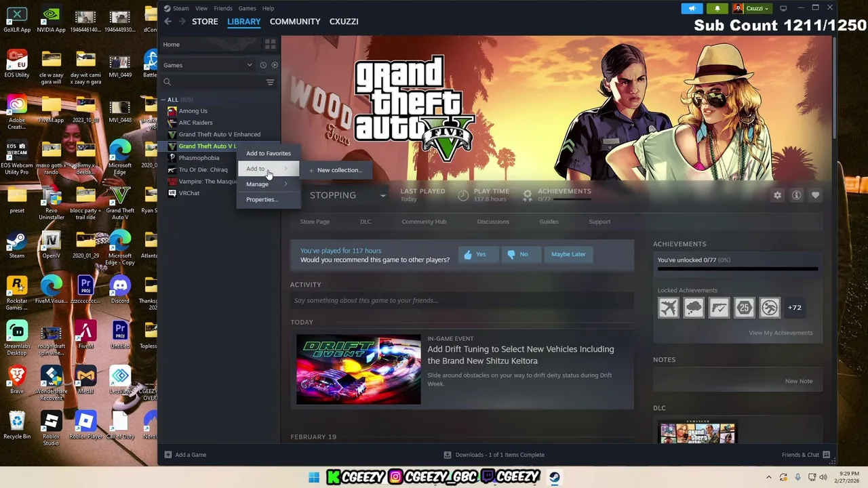Screen dimensions: 868x488
Task: Expand the Games filter dropdown
Action: pos(250,65)
